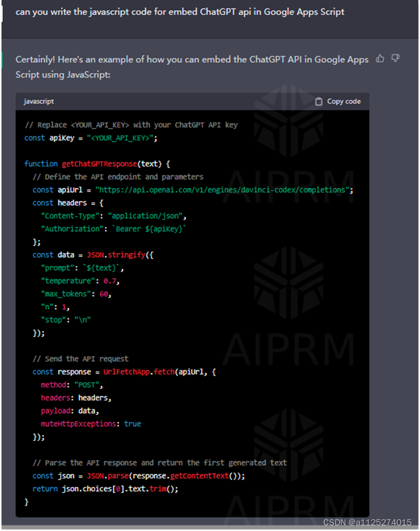Click the "payload: data," line
The height and width of the screenshot is (531, 420).
(x=70, y=411)
